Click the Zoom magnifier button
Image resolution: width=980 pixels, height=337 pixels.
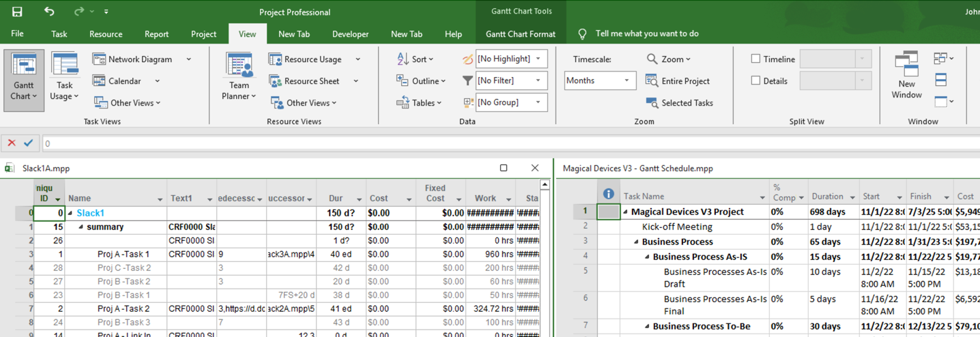pyautogui.click(x=669, y=59)
